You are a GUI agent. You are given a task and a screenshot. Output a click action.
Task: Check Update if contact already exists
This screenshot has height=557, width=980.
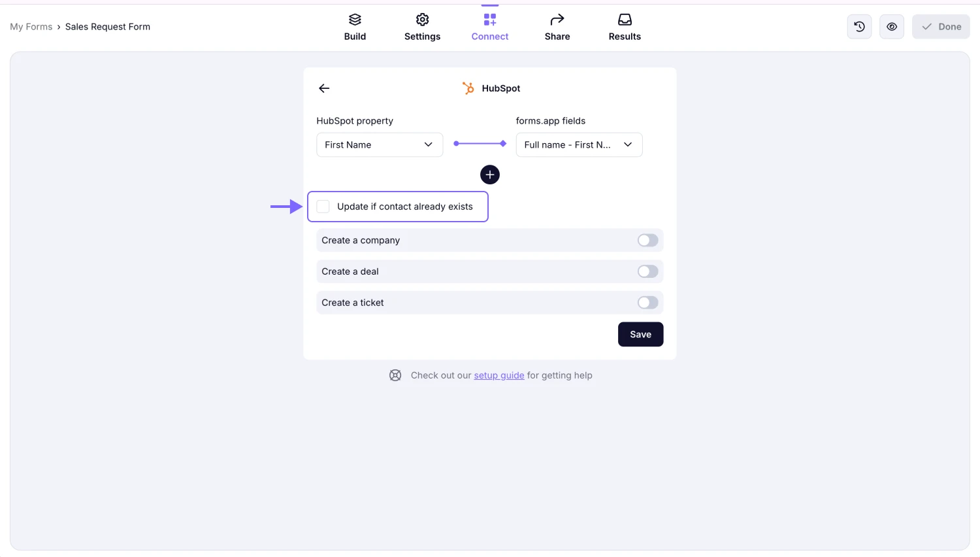point(323,206)
